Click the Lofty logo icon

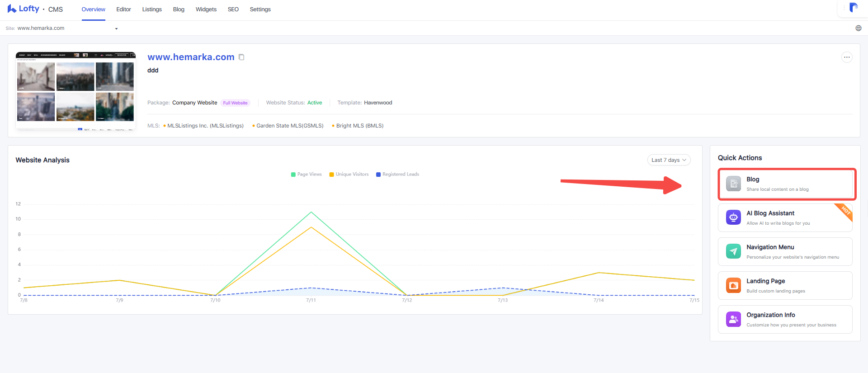coord(12,9)
